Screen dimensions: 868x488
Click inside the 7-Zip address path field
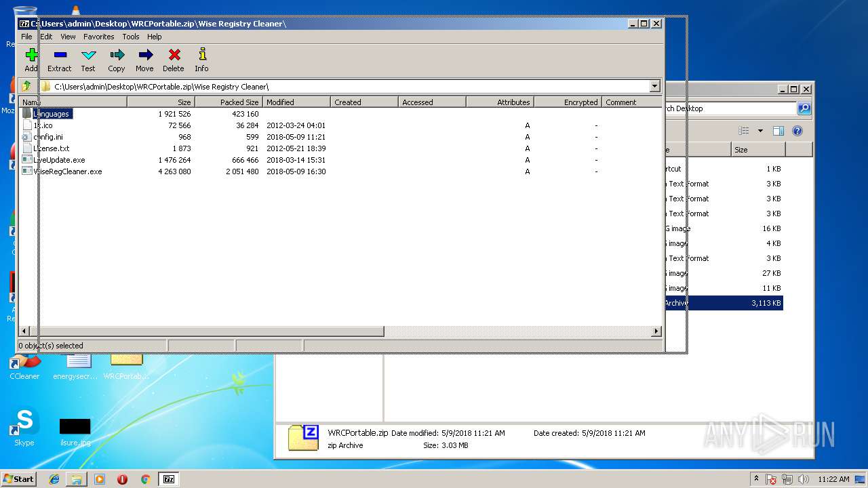(x=344, y=86)
